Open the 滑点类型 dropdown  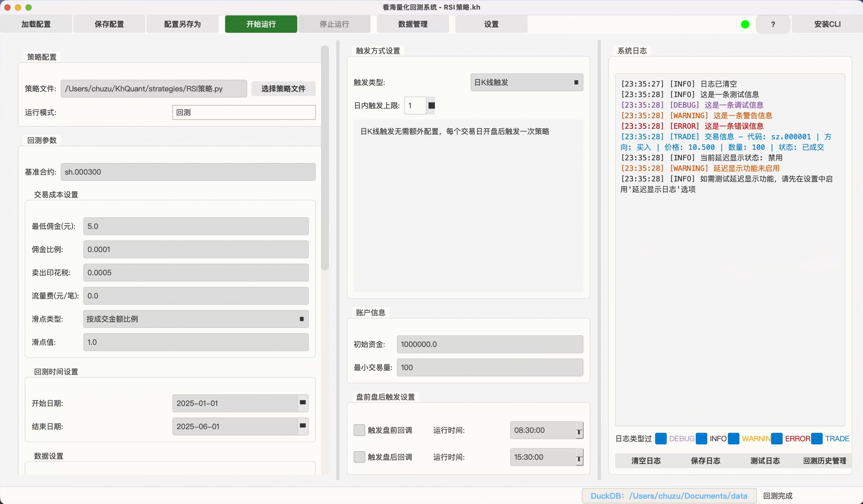point(196,319)
